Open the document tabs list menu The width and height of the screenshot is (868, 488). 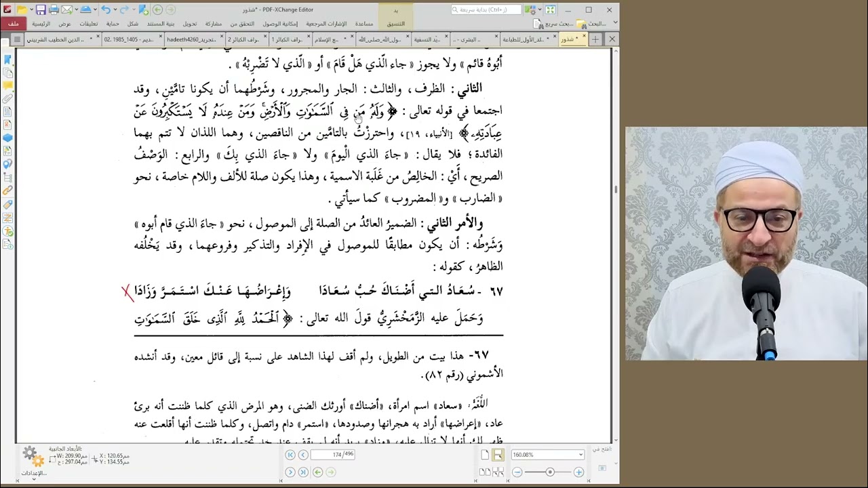(x=17, y=39)
